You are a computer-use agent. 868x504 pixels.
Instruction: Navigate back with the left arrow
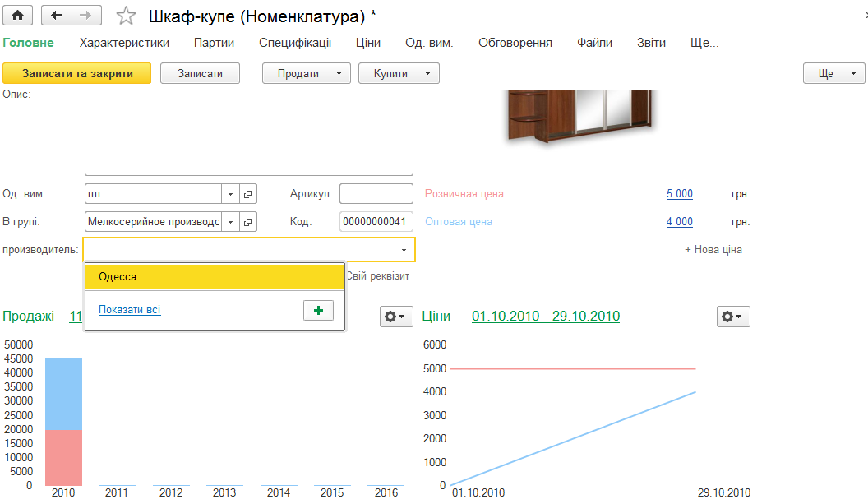(57, 16)
